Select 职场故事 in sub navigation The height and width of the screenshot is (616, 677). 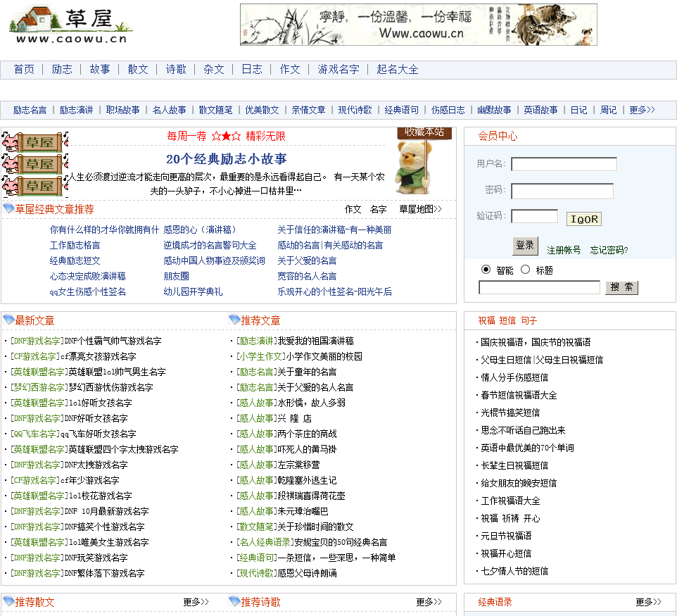[123, 110]
